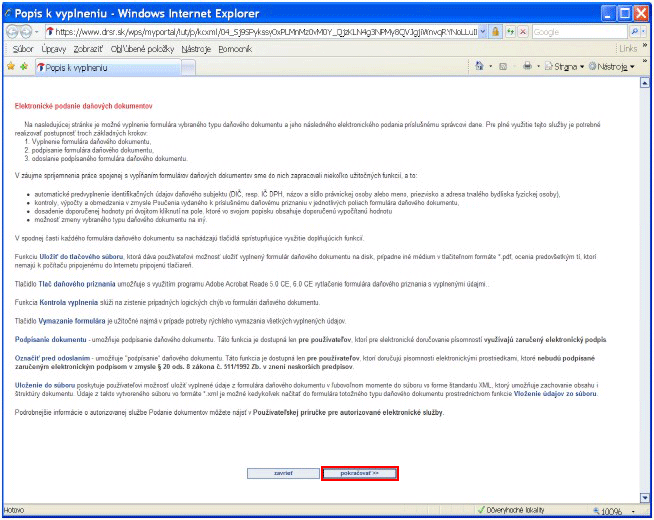The image size is (654, 520).
Task: Open the recent pages dropdown beside navigation arrows
Action: point(37,32)
